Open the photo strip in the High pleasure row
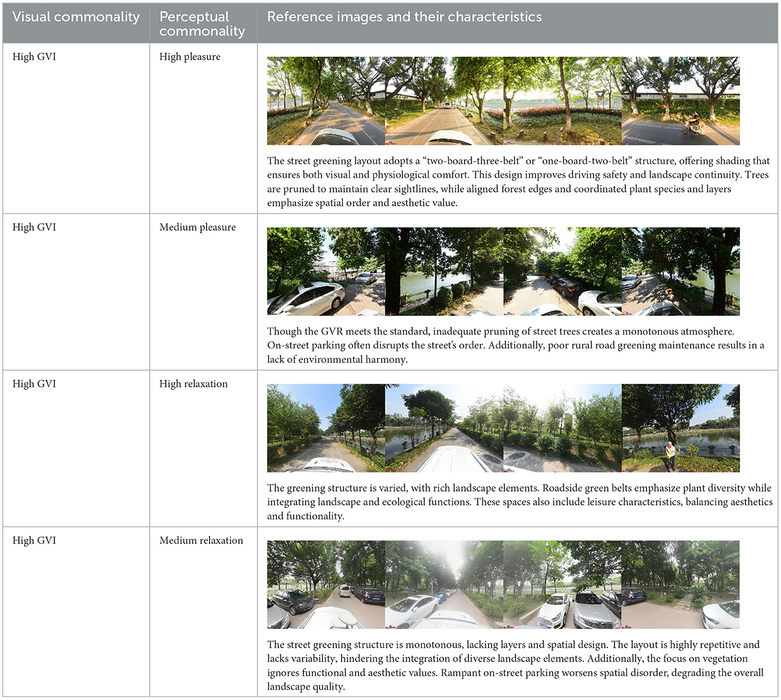Image resolution: width=781 pixels, height=700 pixels. [503, 101]
